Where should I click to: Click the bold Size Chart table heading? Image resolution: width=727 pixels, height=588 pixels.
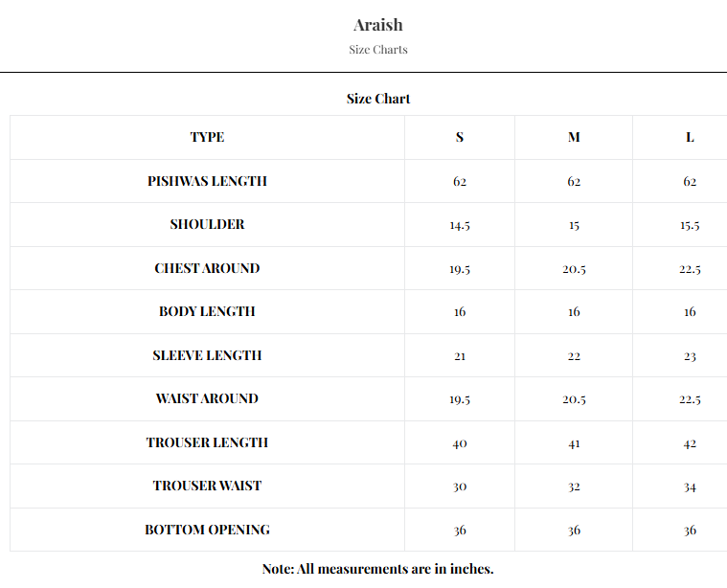(x=378, y=99)
